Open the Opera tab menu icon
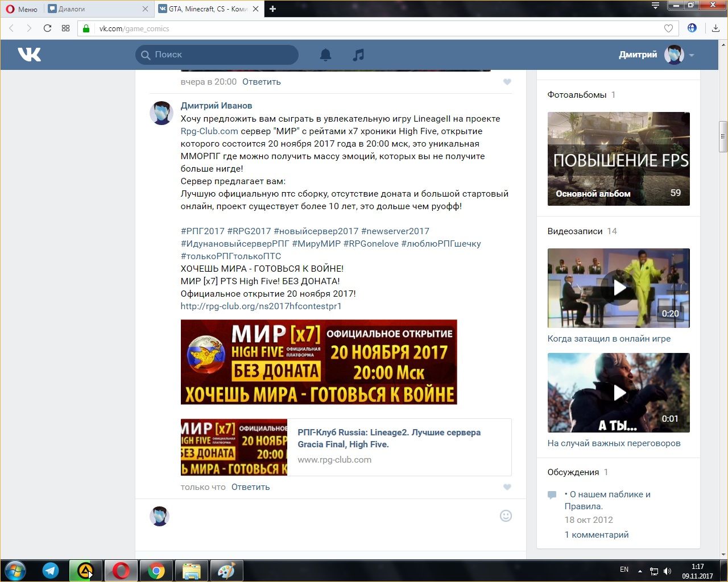This screenshot has height=582, width=728. click(656, 6)
